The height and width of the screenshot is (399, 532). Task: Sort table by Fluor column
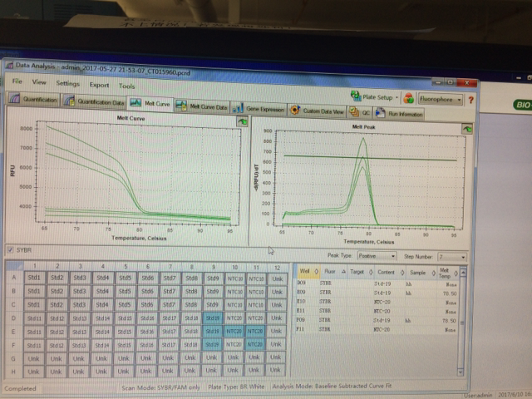pos(334,272)
